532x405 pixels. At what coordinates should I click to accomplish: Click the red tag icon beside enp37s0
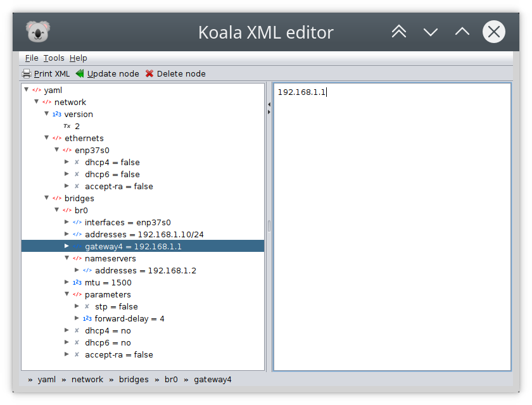coord(67,150)
